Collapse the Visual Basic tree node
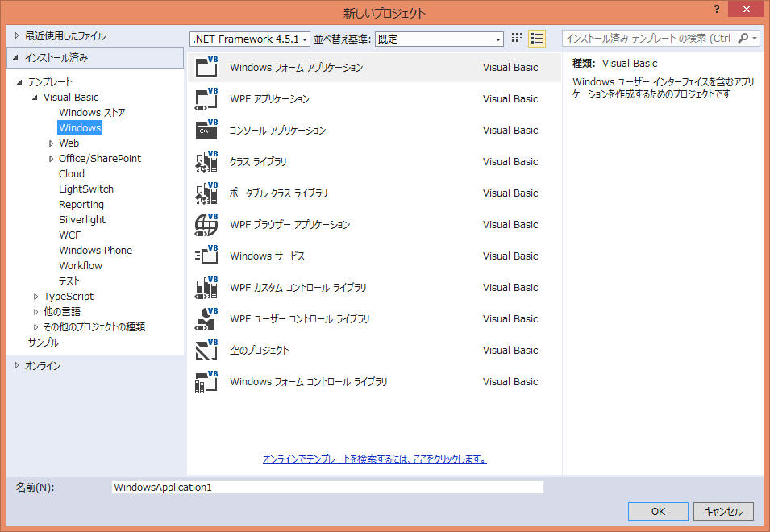 [35, 98]
